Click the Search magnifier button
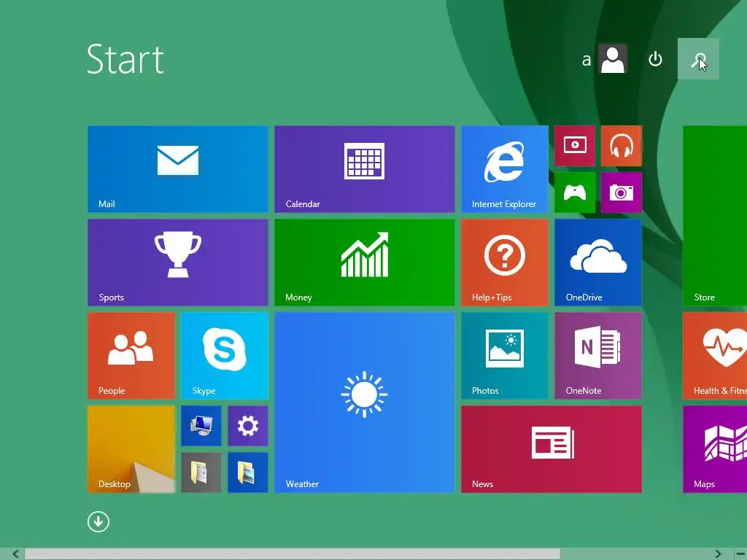 pos(698,59)
